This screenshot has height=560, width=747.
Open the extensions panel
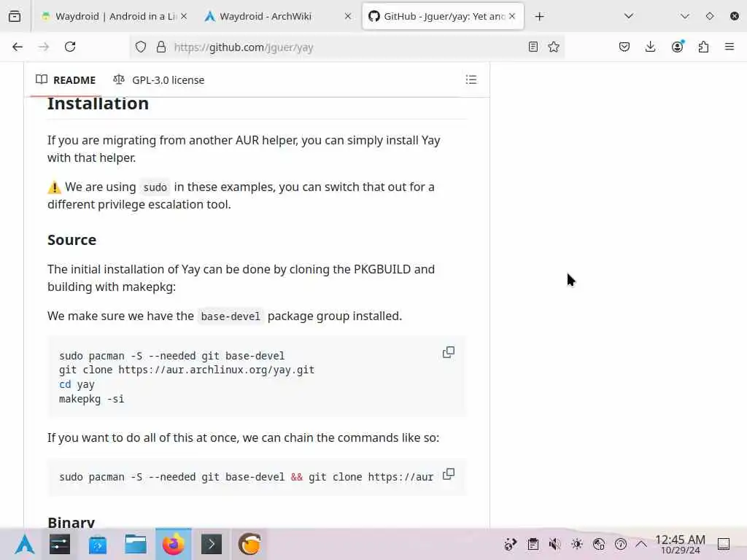point(704,47)
